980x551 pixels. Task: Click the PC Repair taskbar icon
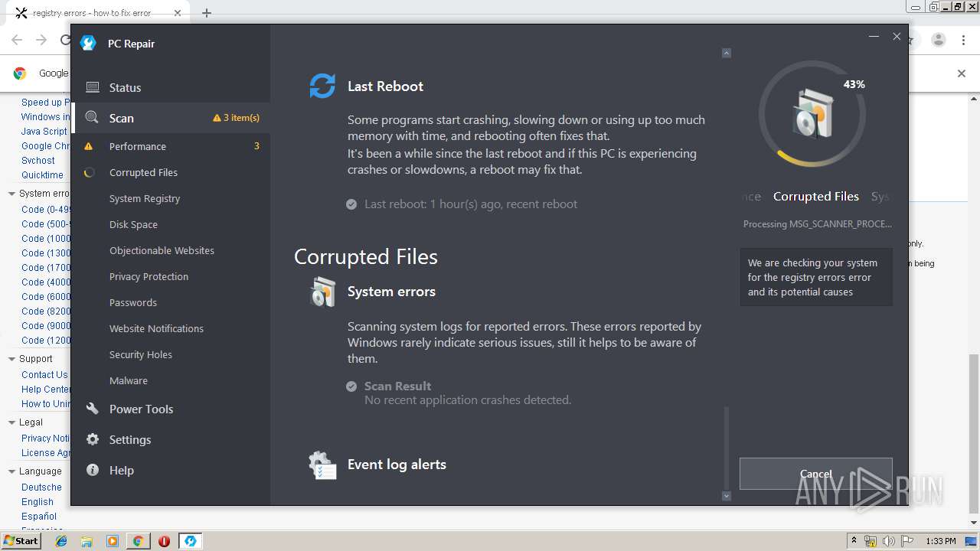coord(190,541)
